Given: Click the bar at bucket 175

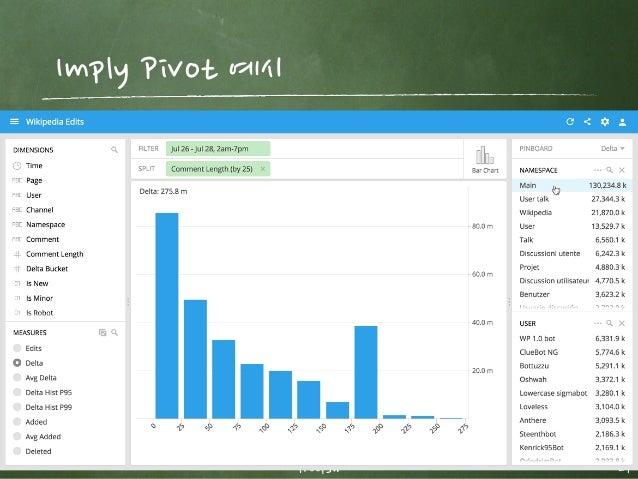Looking at the screenshot, I should (366, 372).
